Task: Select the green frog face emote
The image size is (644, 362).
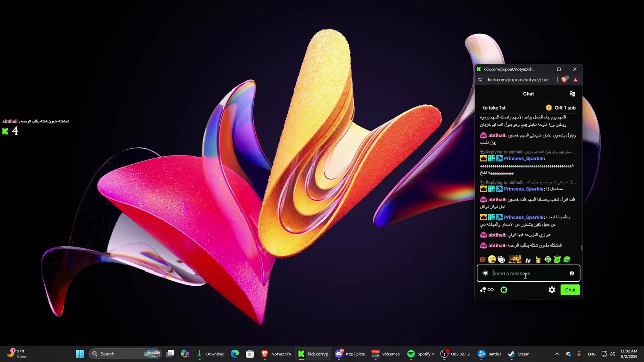Action: [548, 260]
